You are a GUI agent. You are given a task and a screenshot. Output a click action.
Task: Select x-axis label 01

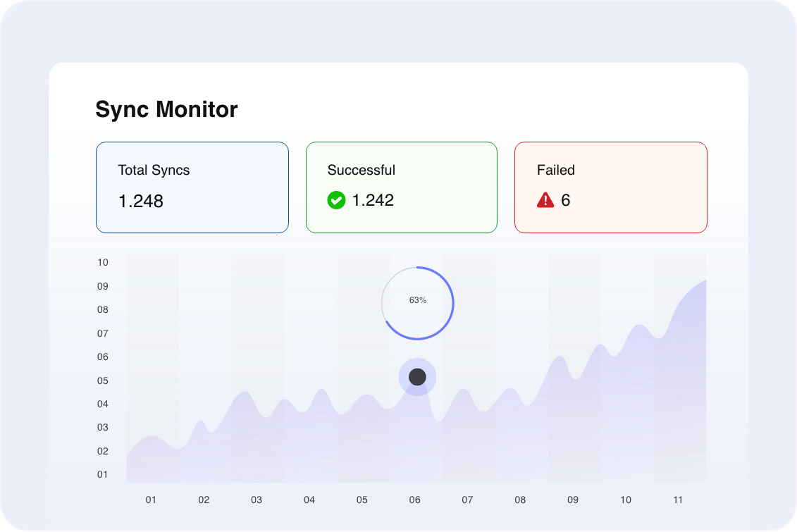tap(151, 500)
